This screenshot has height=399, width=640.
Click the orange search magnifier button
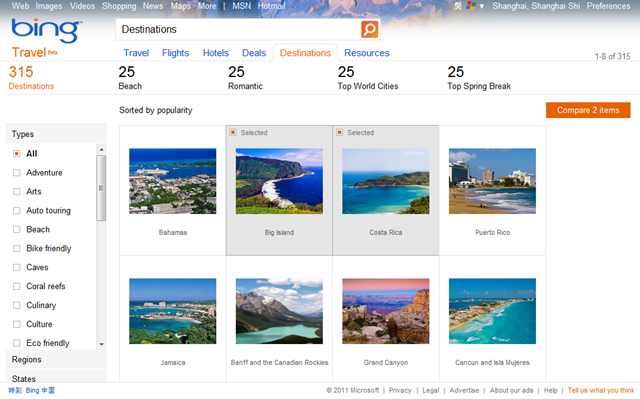pos(369,29)
